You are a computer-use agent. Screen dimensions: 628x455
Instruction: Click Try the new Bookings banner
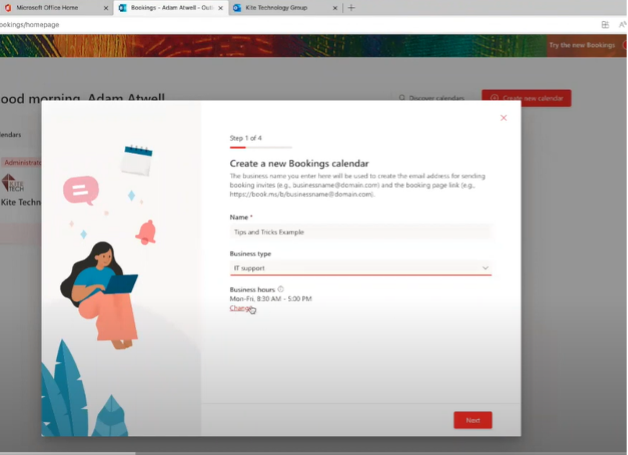coord(582,45)
